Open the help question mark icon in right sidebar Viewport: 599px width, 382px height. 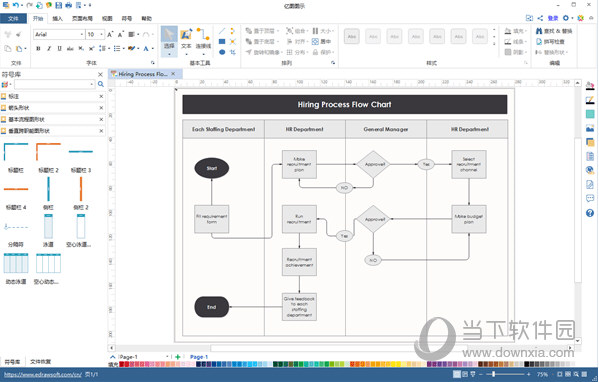[590, 213]
